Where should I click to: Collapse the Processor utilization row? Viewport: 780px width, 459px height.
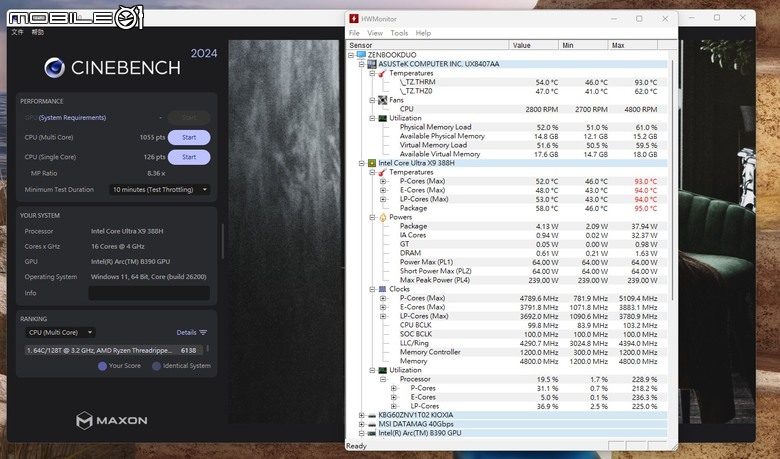coord(383,379)
